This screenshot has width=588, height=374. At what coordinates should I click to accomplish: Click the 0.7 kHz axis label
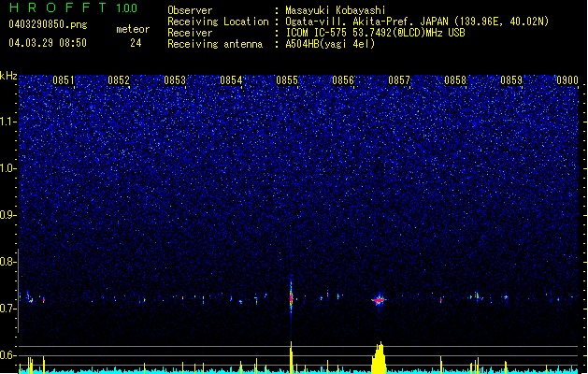coord(7,309)
